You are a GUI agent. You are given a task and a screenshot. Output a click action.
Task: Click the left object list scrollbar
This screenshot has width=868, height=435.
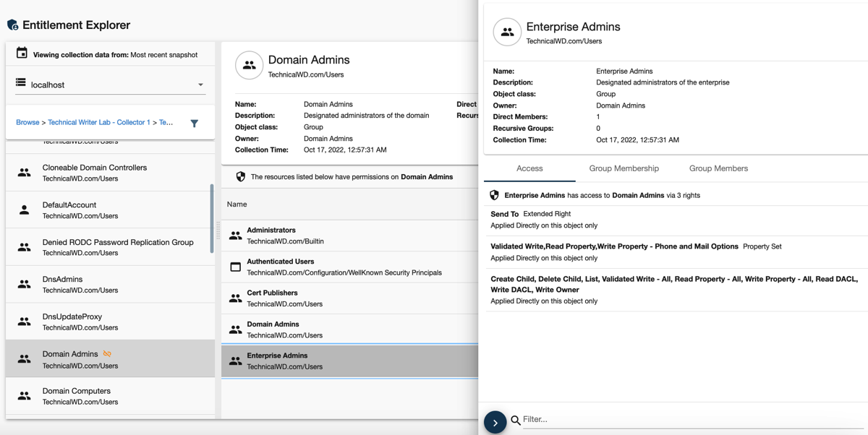(x=212, y=217)
